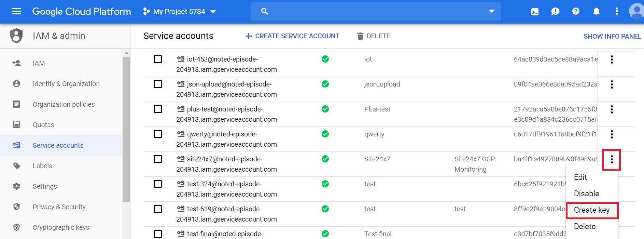Click the Delete toolbar button
This screenshot has width=644, height=239.
point(374,36)
